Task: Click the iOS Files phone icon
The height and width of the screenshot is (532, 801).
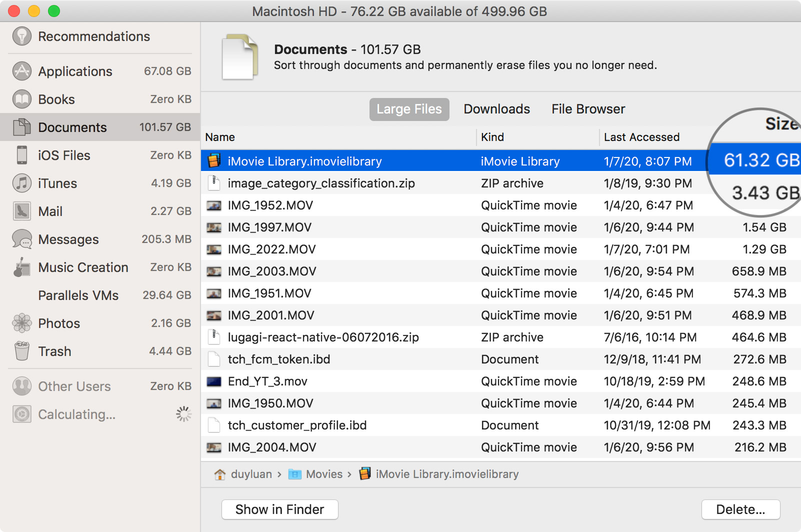Action: (x=22, y=155)
